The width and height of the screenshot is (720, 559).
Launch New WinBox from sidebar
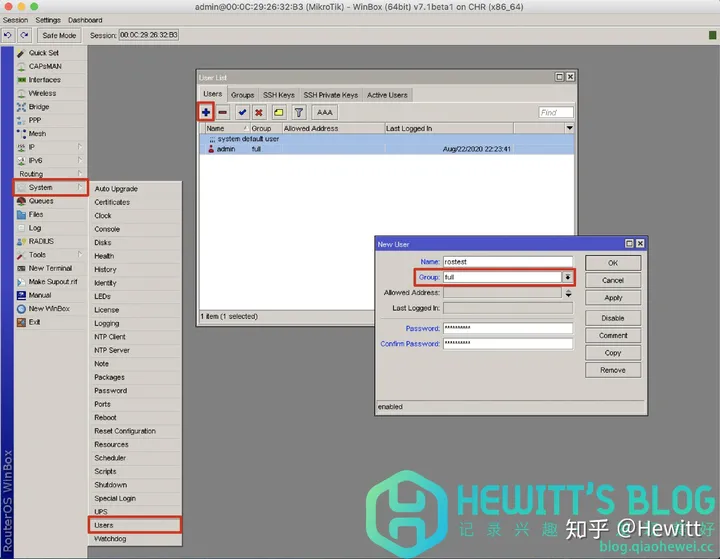[49, 309]
